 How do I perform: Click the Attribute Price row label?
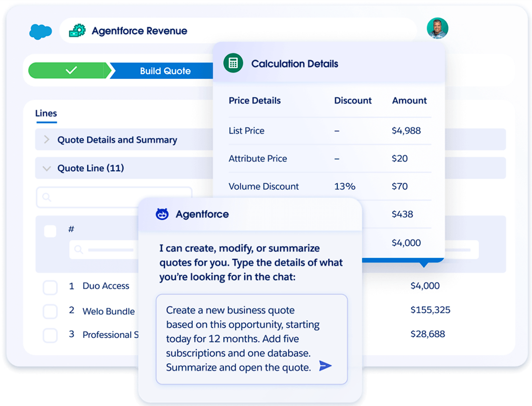click(258, 158)
